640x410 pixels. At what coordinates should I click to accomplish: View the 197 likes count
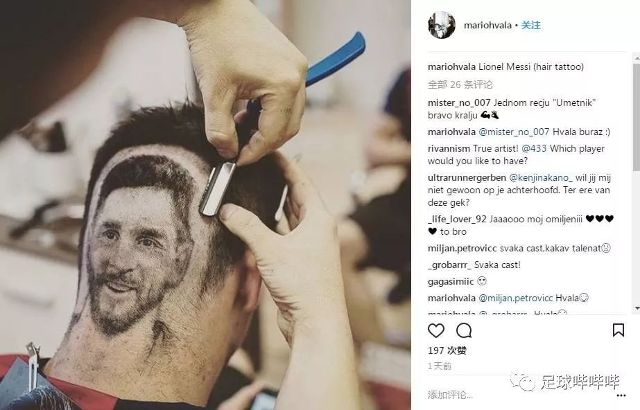coord(447,350)
